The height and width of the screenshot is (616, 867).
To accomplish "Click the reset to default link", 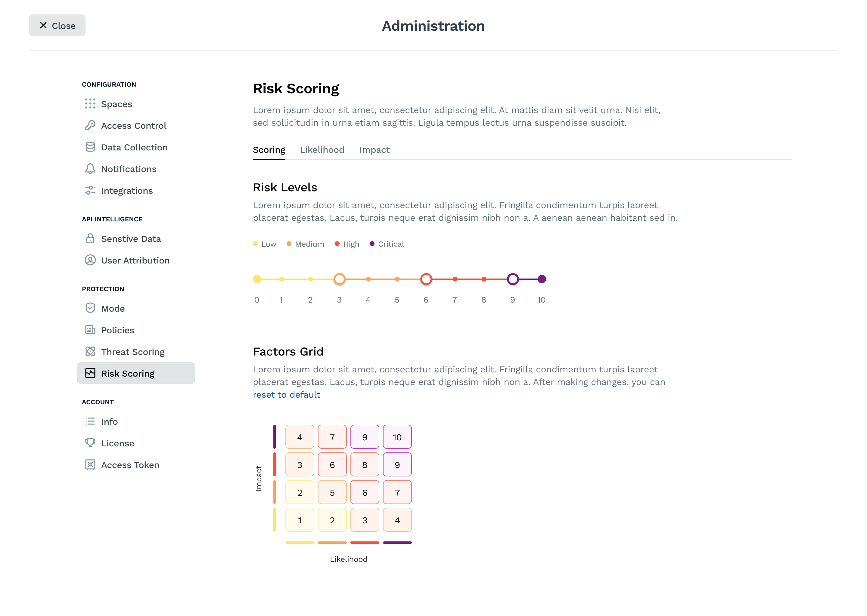I will tap(286, 395).
